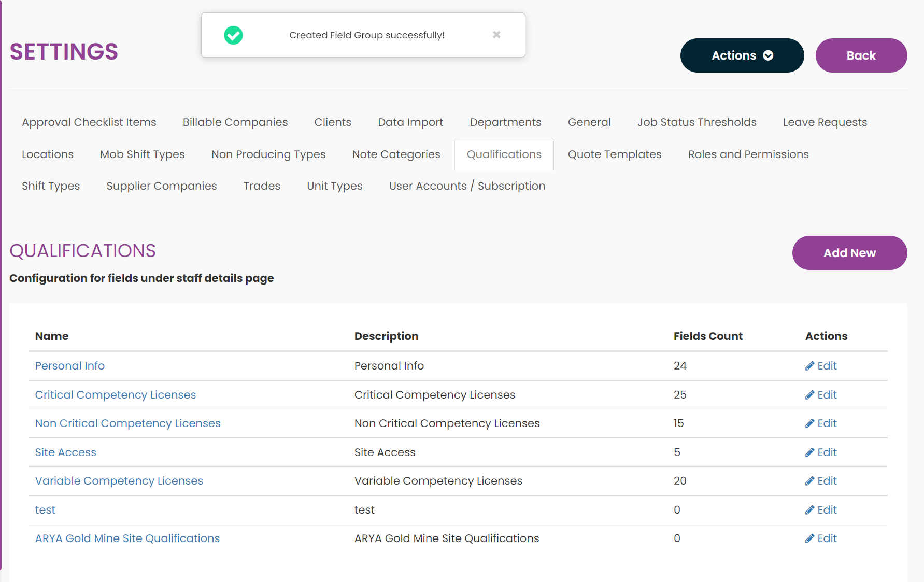The image size is (924, 582).
Task: Click the Add New button
Action: point(849,253)
